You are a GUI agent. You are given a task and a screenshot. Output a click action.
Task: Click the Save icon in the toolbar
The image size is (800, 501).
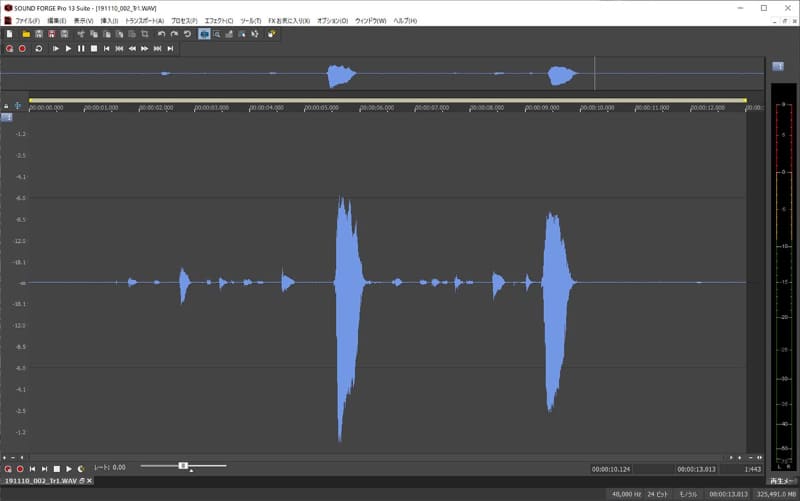[39, 34]
